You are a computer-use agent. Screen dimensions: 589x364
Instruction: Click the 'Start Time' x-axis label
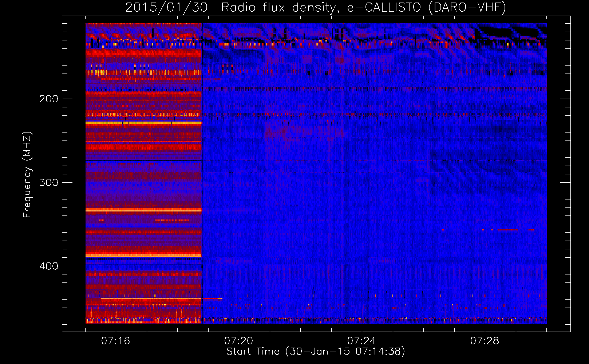pos(253,352)
